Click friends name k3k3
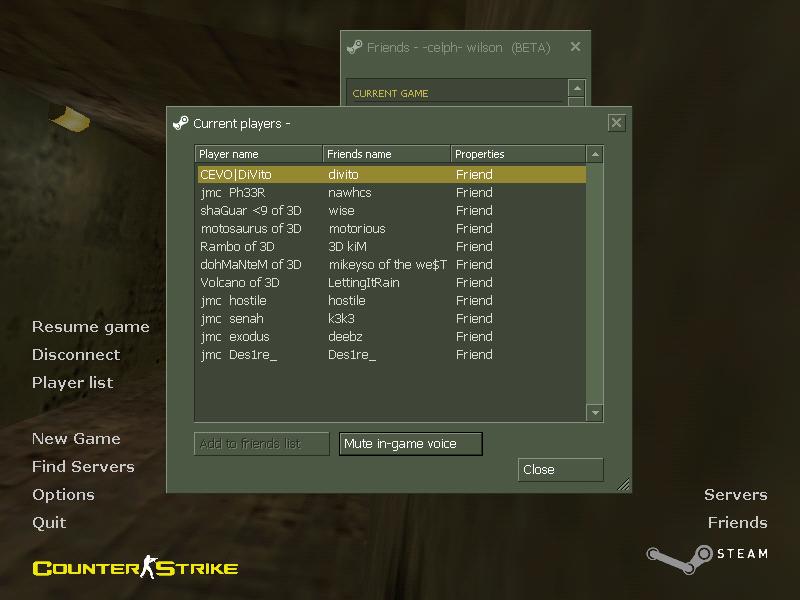Screen dimensions: 800x600 pyautogui.click(x=341, y=318)
